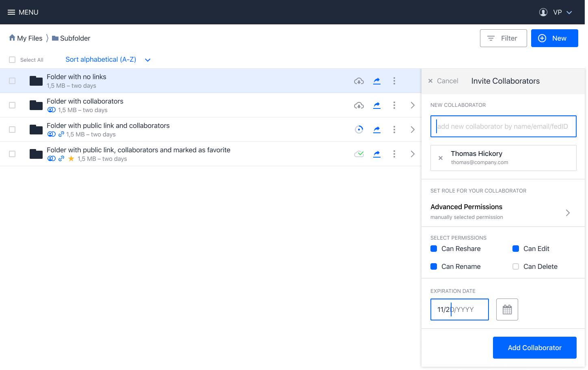Open the calendar date picker icon
Screen dimensions: 588x370
coord(507,309)
